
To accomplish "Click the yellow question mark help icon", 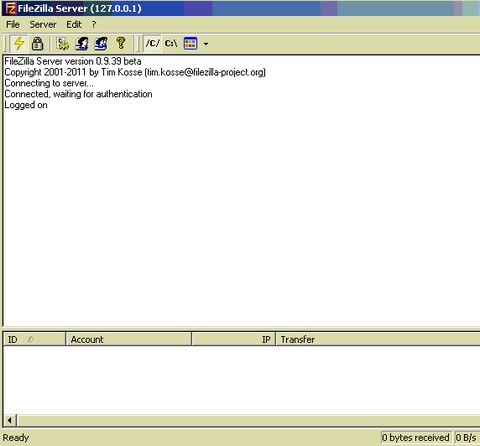I will [121, 43].
